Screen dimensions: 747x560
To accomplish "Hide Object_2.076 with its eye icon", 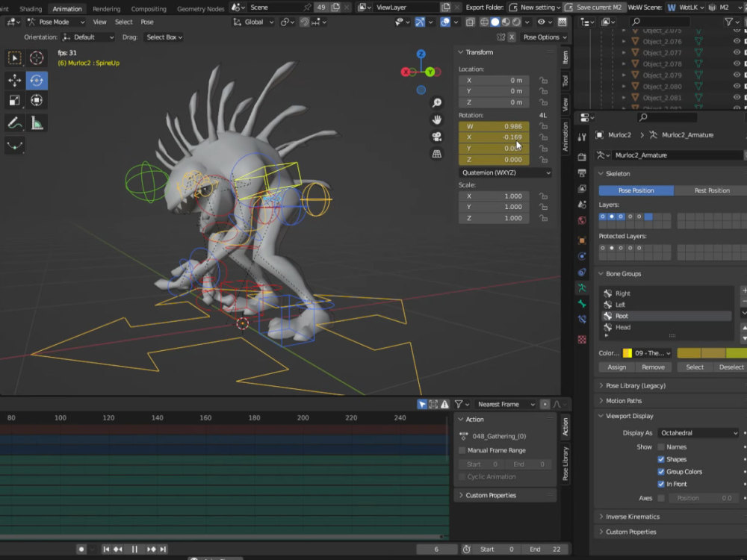I will pos(737,41).
